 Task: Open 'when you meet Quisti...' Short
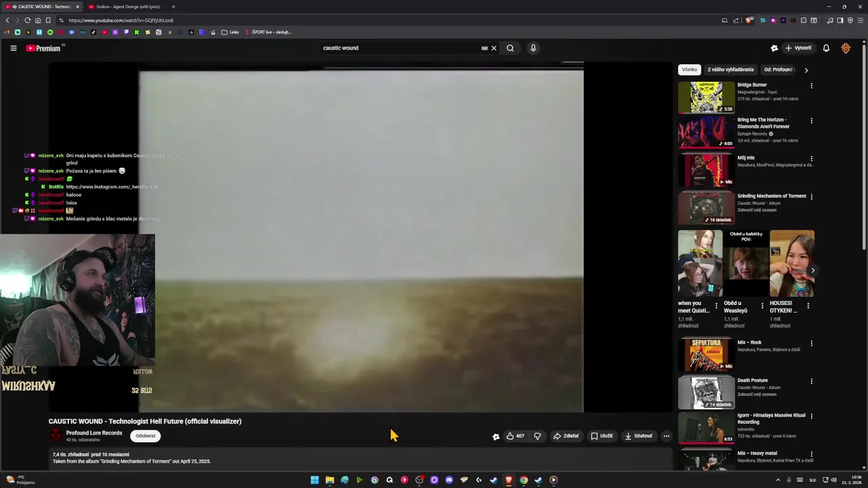point(700,264)
